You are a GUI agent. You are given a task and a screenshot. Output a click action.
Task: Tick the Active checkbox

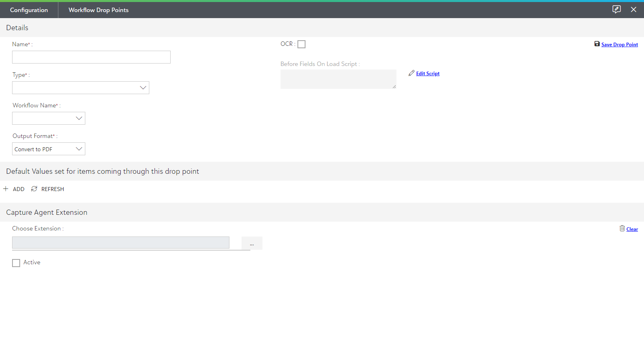tap(16, 263)
